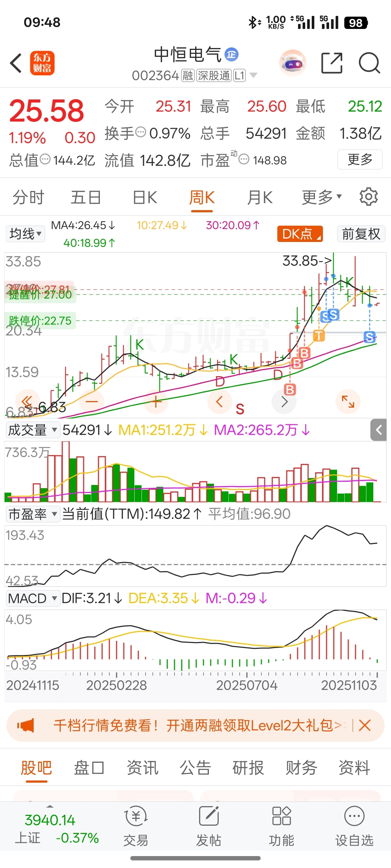Tap the back arrow icon
The width and height of the screenshot is (391, 868).
pyautogui.click(x=16, y=63)
